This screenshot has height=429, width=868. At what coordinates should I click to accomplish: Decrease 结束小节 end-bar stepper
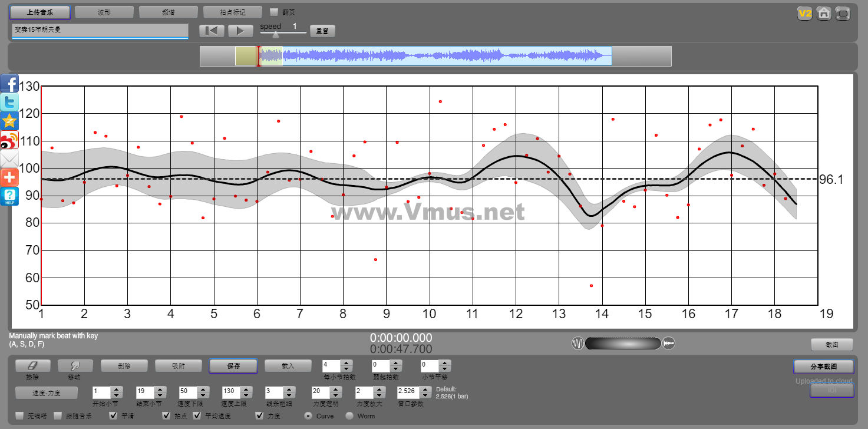pyautogui.click(x=159, y=395)
